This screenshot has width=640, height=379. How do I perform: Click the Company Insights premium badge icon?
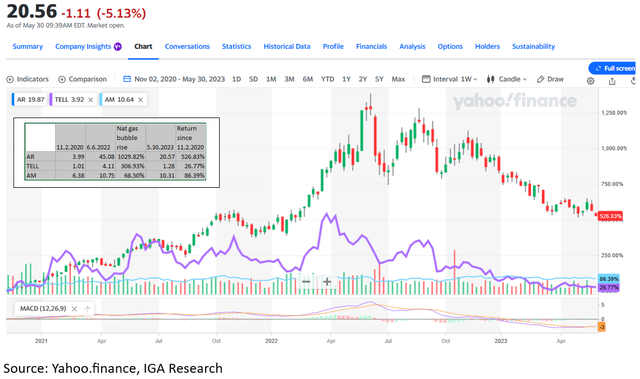coord(118,47)
